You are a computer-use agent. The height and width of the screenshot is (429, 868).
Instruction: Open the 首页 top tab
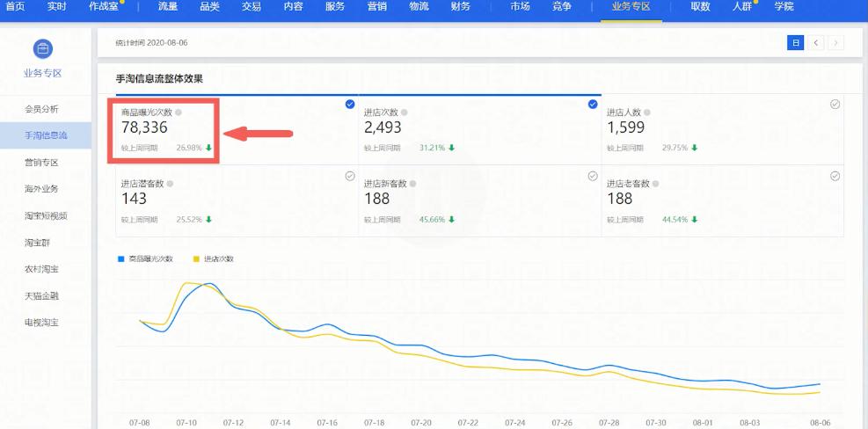tap(14, 7)
